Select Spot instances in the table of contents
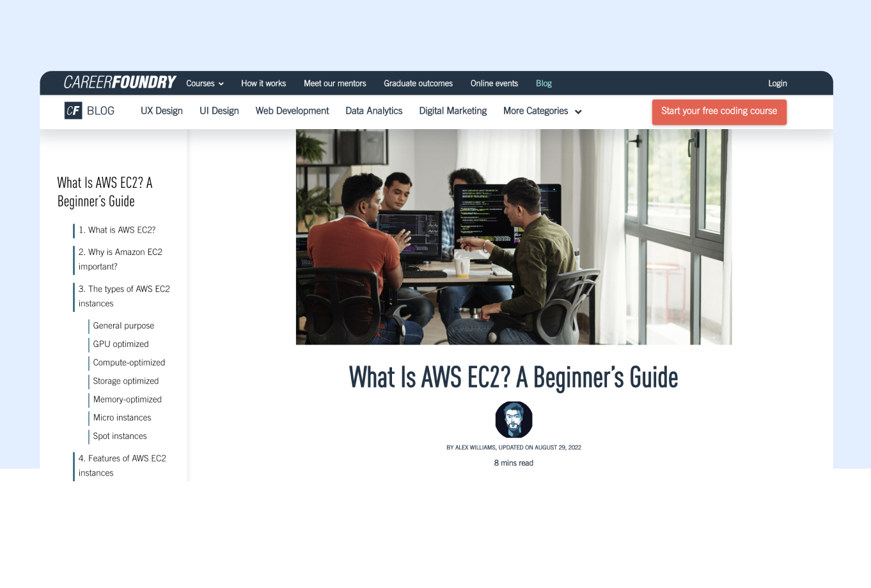 (119, 436)
